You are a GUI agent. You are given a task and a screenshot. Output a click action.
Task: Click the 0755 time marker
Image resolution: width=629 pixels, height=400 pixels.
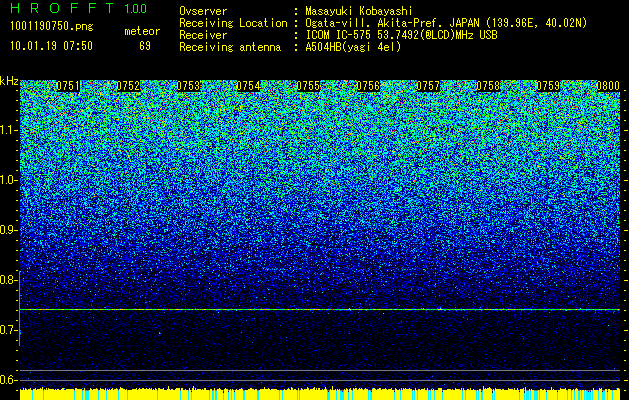click(x=308, y=86)
